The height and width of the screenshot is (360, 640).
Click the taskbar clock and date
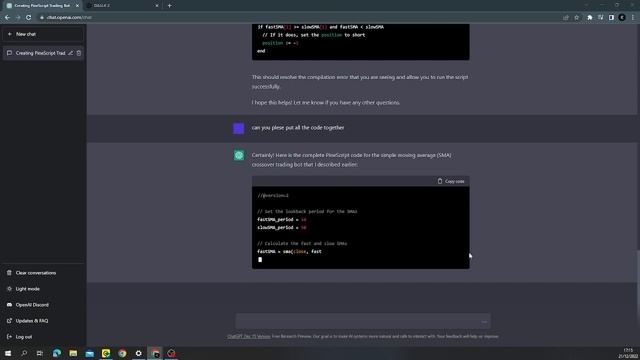tap(628, 353)
